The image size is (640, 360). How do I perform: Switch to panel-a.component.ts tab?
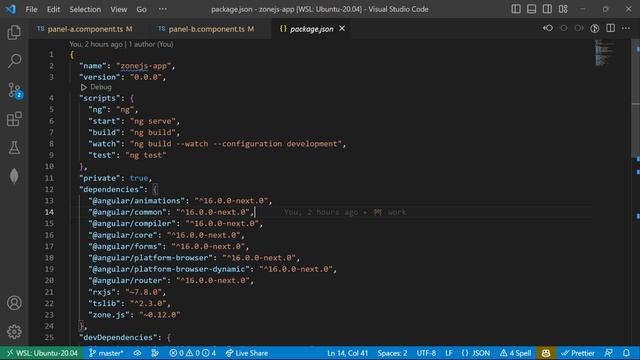85,29
